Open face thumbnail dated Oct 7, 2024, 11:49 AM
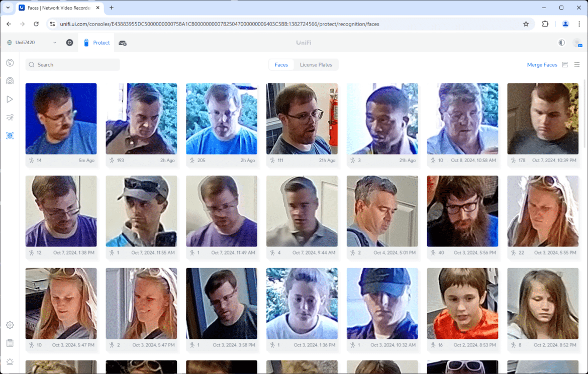Screen dimensions: 588x374 click(222, 211)
